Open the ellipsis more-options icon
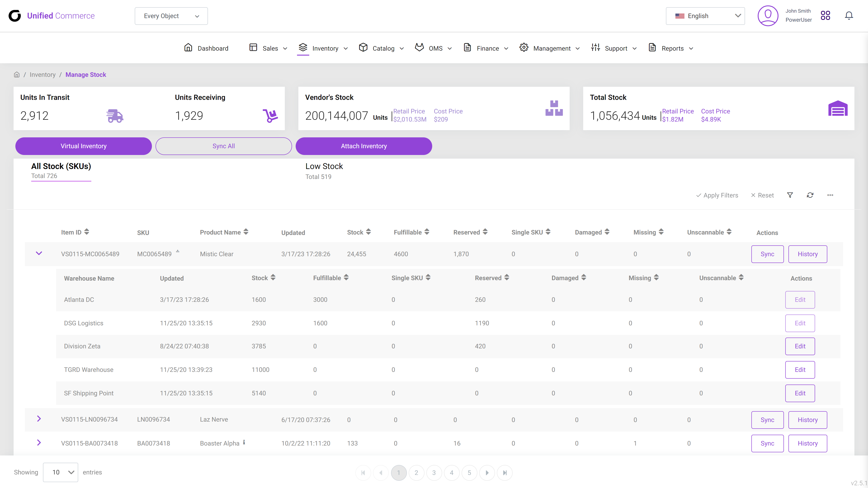868x488 pixels. [x=830, y=195]
